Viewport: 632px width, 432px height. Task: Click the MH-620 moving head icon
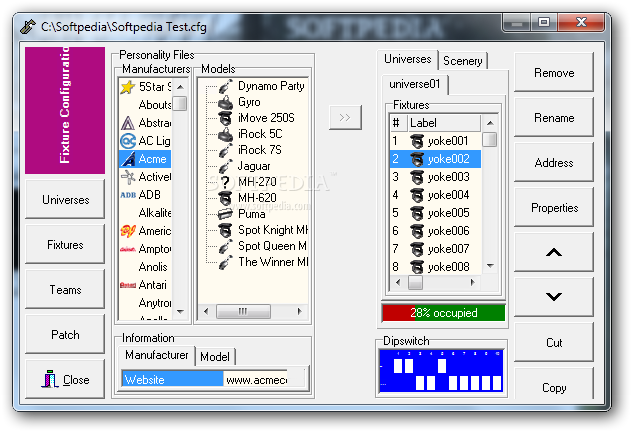(225, 198)
